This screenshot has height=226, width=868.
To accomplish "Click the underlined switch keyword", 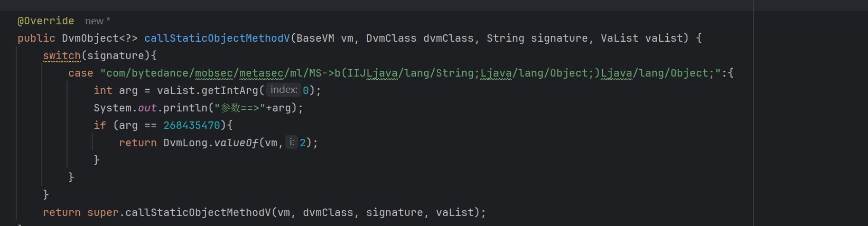I will [61, 56].
